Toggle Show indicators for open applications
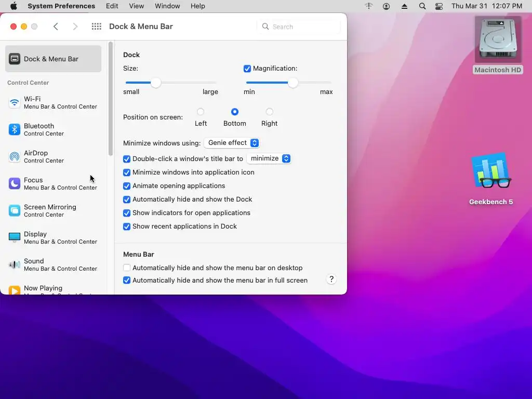 [127, 213]
